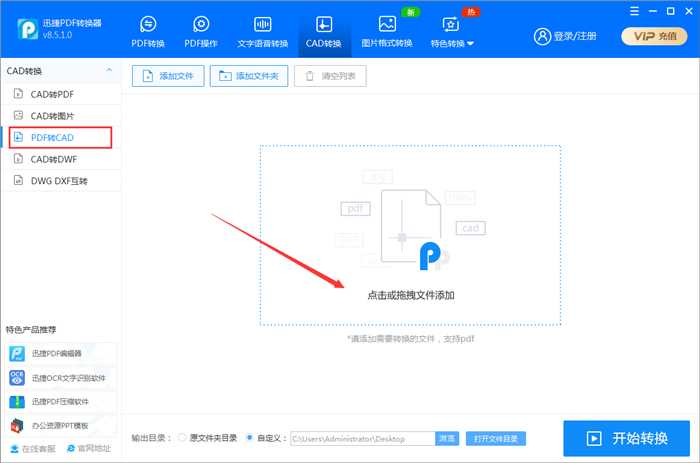Open the PDF转换 tab

[x=148, y=31]
